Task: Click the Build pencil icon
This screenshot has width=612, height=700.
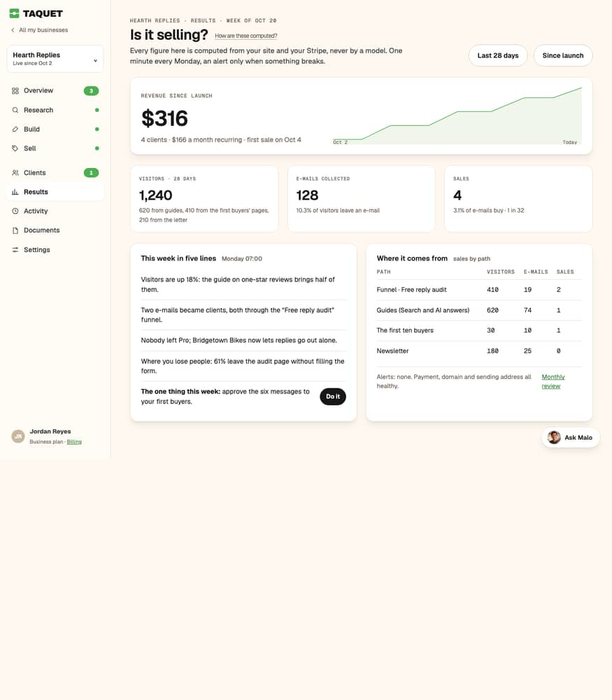Action: pyautogui.click(x=15, y=129)
